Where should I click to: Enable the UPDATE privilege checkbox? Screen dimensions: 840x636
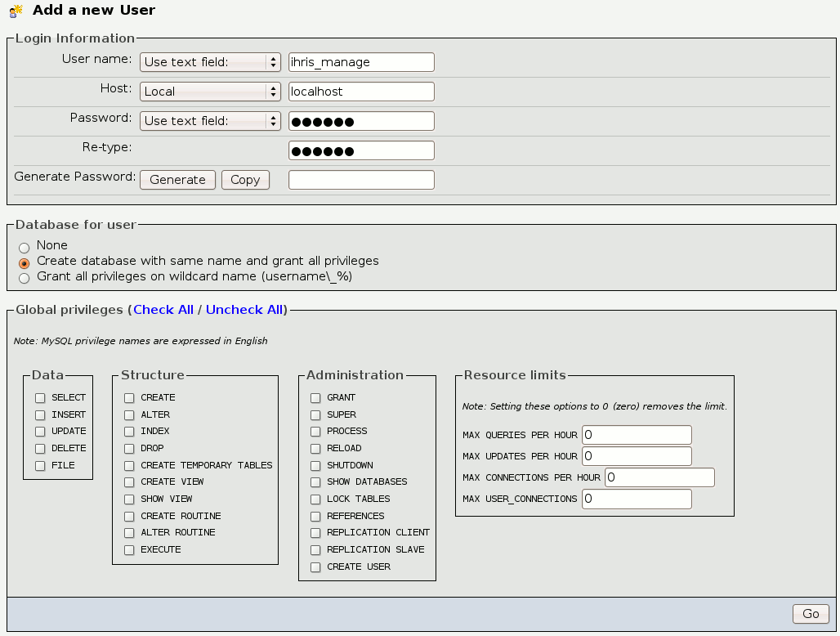pyautogui.click(x=40, y=432)
